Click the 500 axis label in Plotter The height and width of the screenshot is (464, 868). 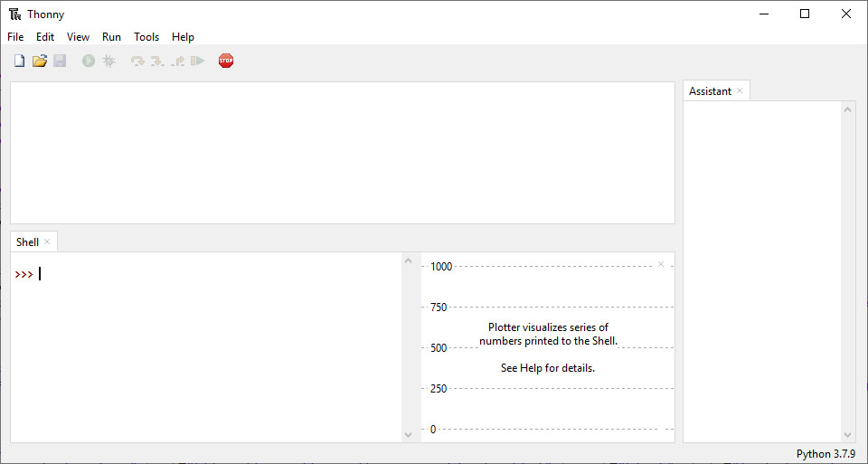439,347
